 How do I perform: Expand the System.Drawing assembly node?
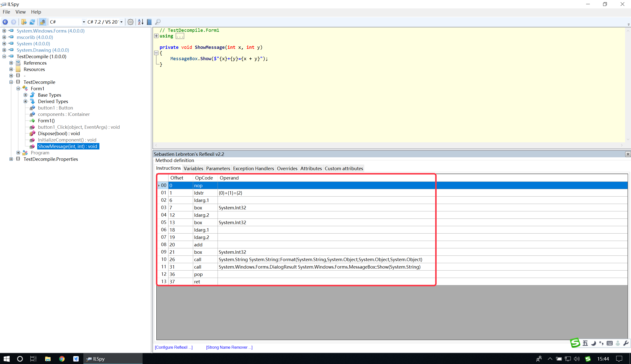click(x=4, y=50)
